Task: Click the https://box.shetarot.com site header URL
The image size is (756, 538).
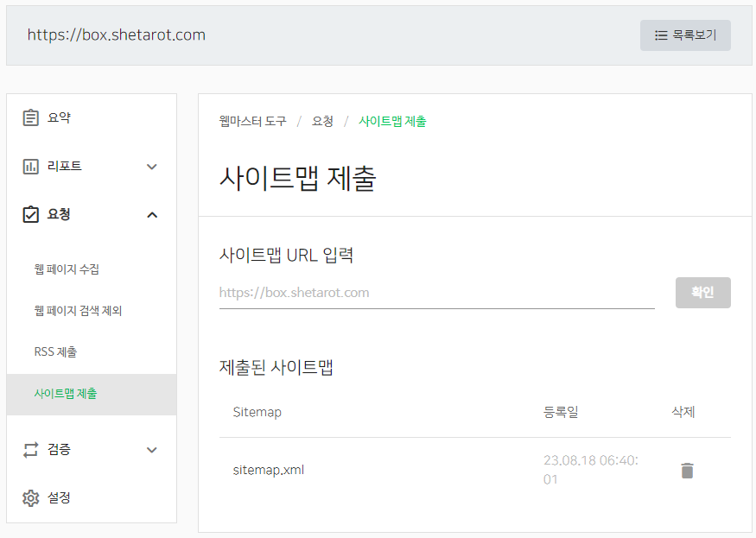Action: pyautogui.click(x=116, y=35)
